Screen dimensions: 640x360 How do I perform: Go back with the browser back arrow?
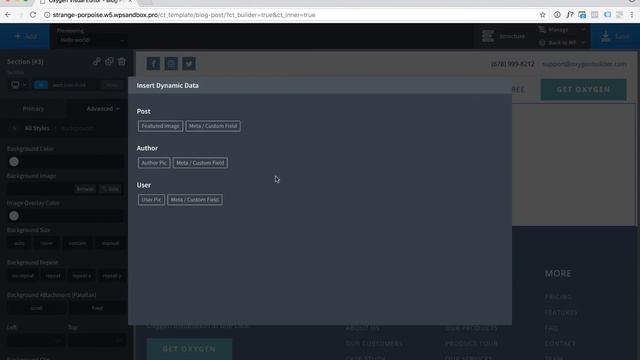pyautogui.click(x=8, y=15)
